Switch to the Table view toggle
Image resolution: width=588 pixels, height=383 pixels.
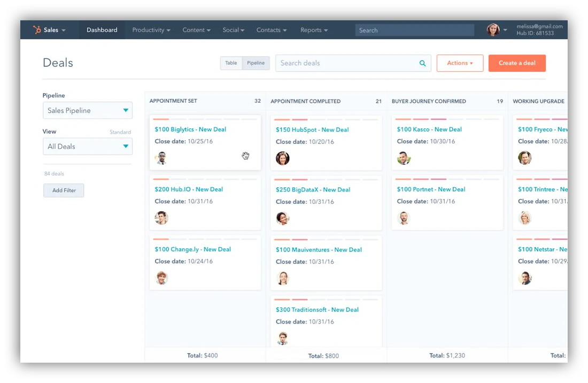(x=231, y=63)
